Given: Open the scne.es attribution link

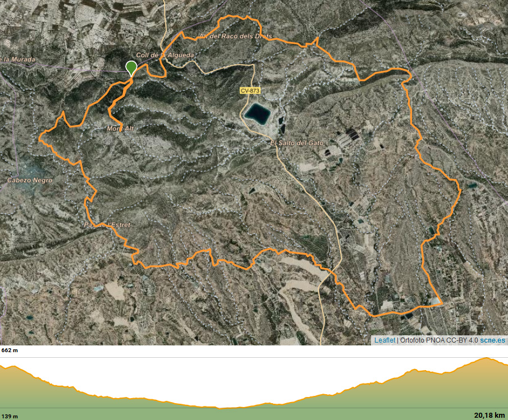Looking at the screenshot, I should pyautogui.click(x=492, y=340).
